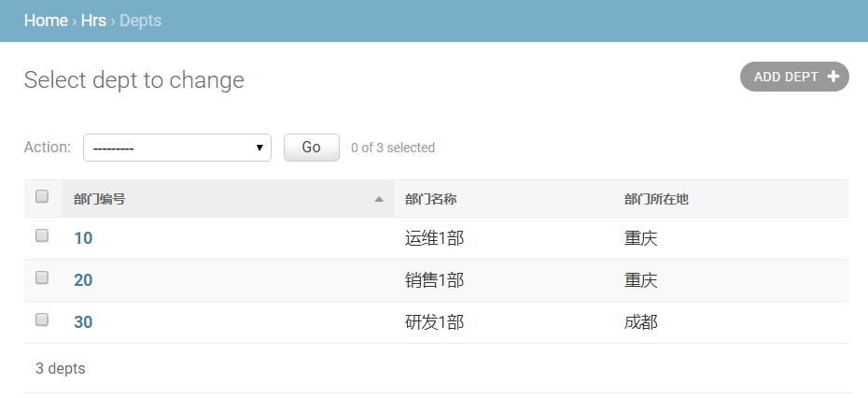Open Hrs breadcrumb link
Viewport: 868px width, 398px height.
(x=93, y=21)
